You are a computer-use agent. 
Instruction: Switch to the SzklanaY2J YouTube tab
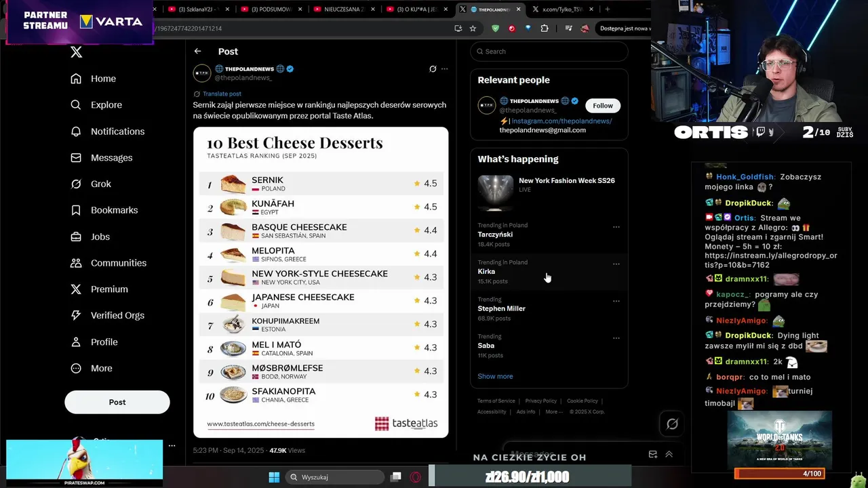(x=199, y=9)
